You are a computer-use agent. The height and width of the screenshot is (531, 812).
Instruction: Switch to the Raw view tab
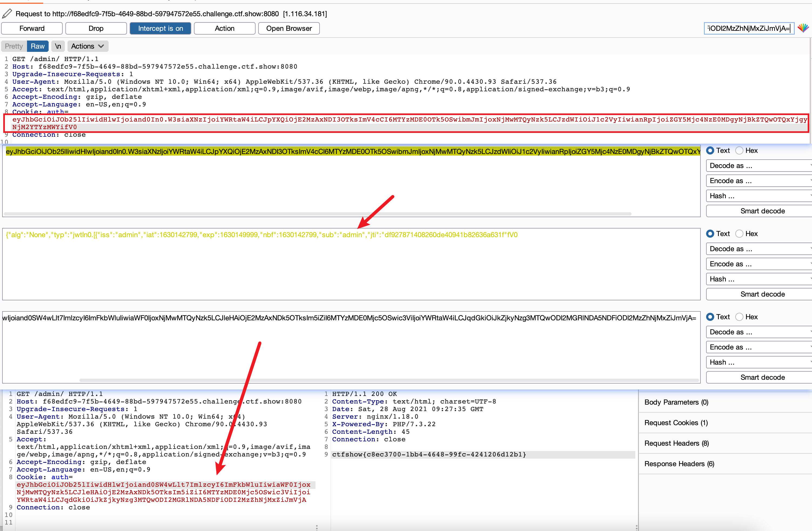pyautogui.click(x=38, y=46)
